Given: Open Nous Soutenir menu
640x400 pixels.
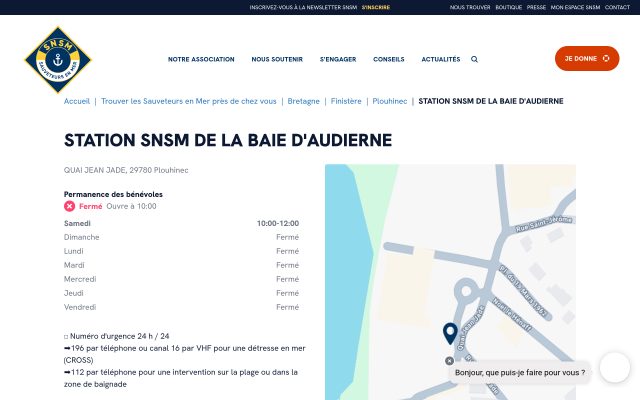Looking at the screenshot, I should click(277, 59).
